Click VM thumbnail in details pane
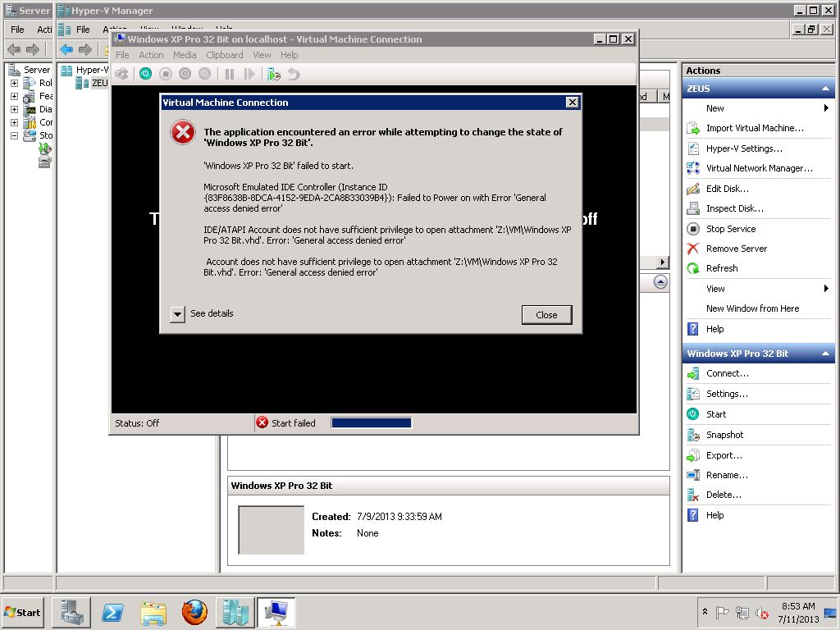This screenshot has width=840, height=630. click(271, 530)
